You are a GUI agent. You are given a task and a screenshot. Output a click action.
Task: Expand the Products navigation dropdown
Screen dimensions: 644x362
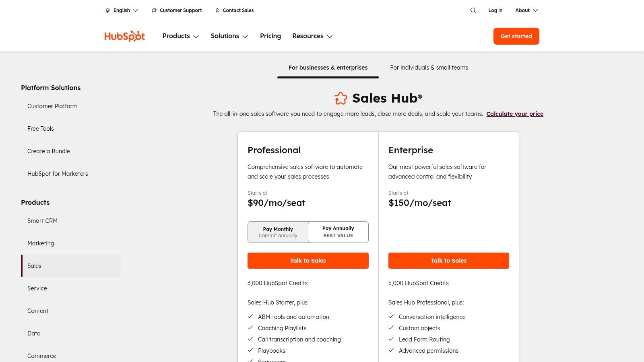(180, 36)
